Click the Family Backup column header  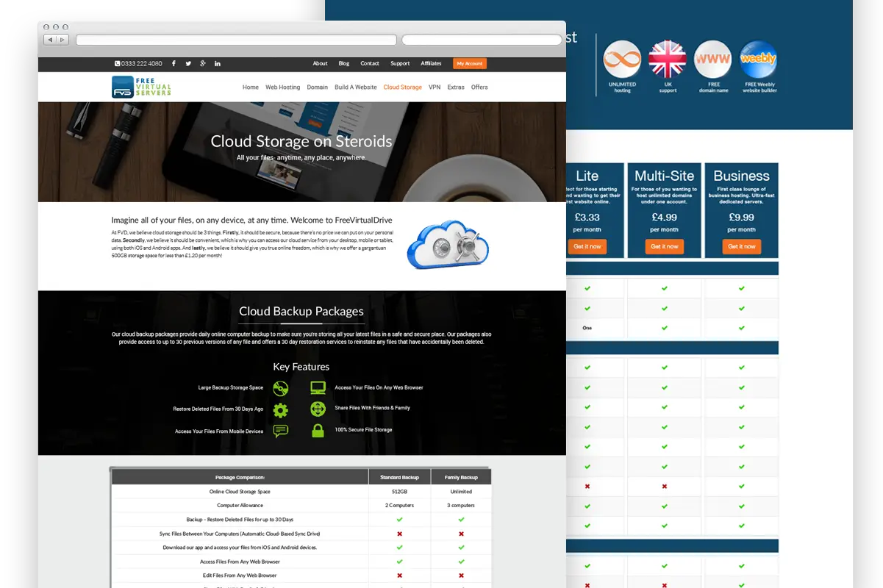(x=461, y=477)
